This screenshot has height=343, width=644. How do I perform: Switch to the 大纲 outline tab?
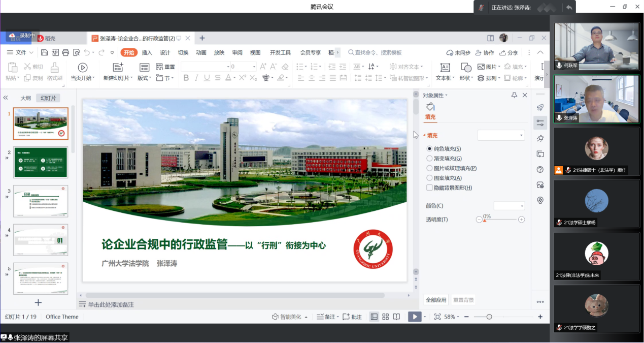pos(25,98)
